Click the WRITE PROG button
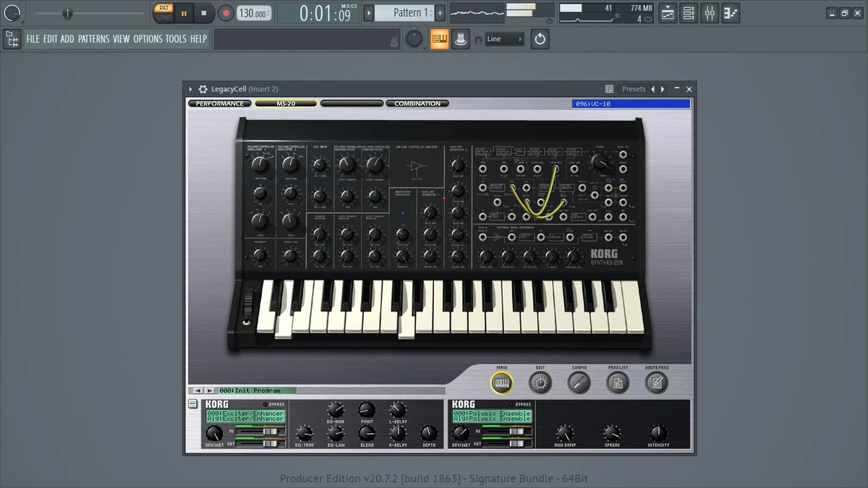The image size is (868, 488). (x=656, y=382)
